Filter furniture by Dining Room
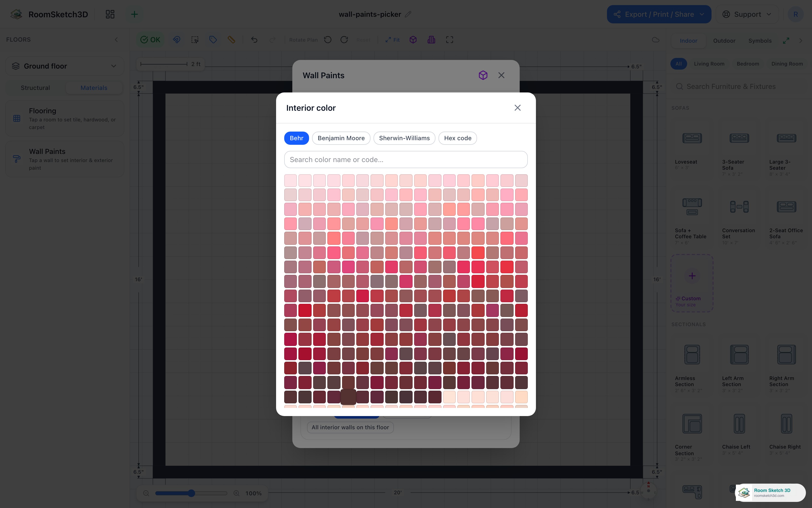812x508 pixels. [x=787, y=64]
